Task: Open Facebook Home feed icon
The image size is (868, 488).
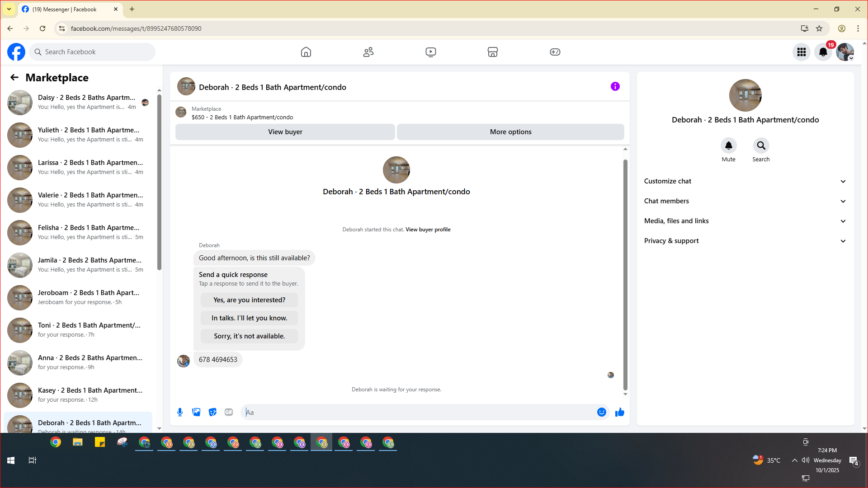Action: pos(306,52)
